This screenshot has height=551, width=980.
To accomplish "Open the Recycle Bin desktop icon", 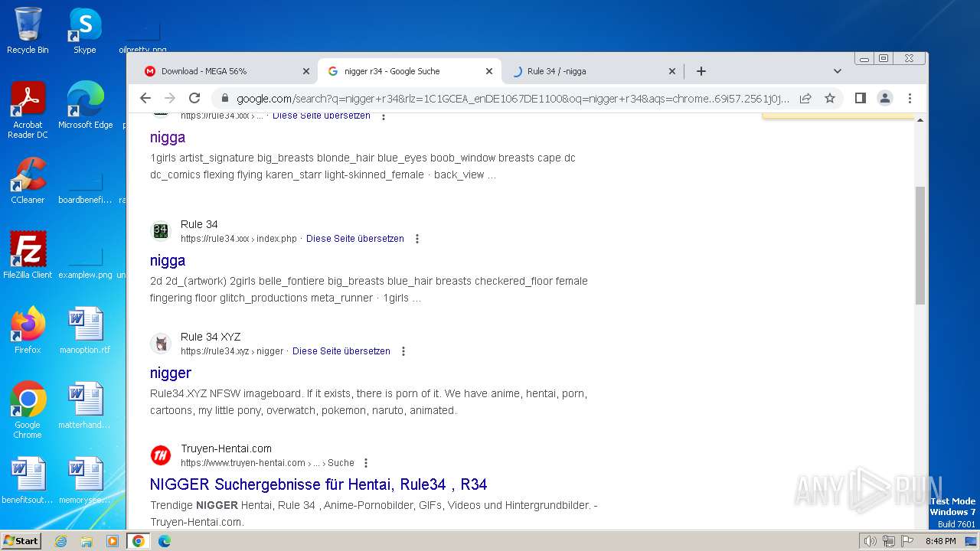I will click(x=28, y=31).
